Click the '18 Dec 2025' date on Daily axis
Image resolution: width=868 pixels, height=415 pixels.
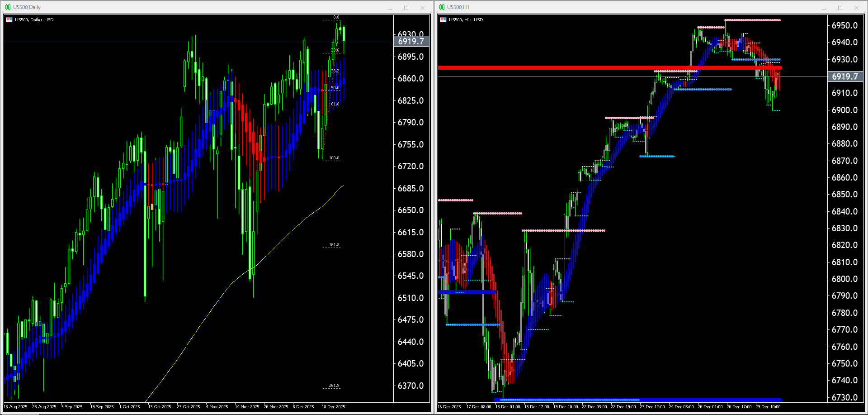pos(333,407)
